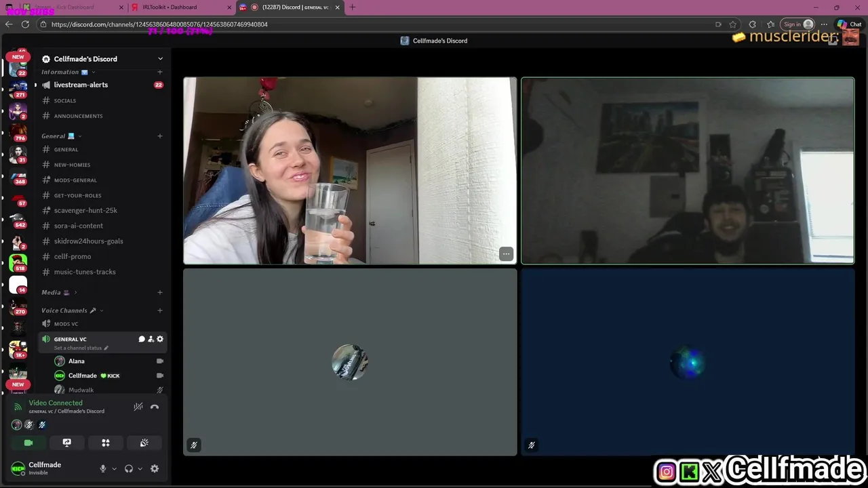Open the sora-ai-content channel
This screenshot has height=488, width=868.
pyautogui.click(x=102, y=226)
